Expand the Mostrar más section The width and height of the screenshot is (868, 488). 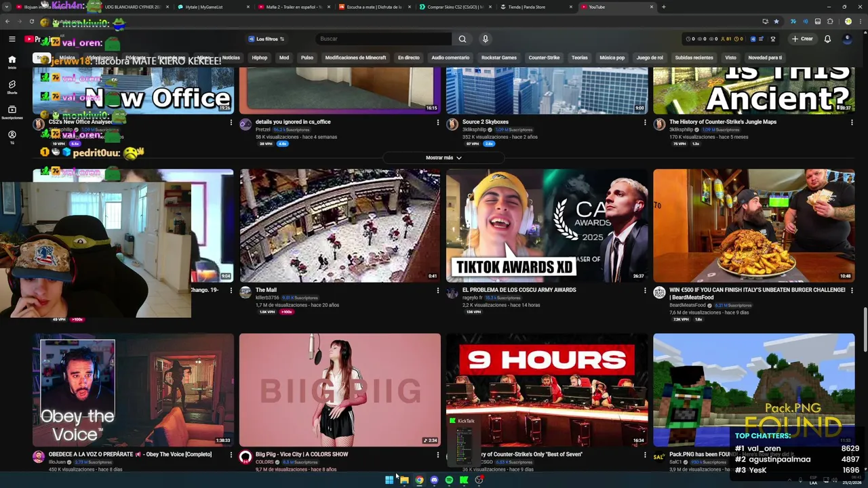point(443,158)
